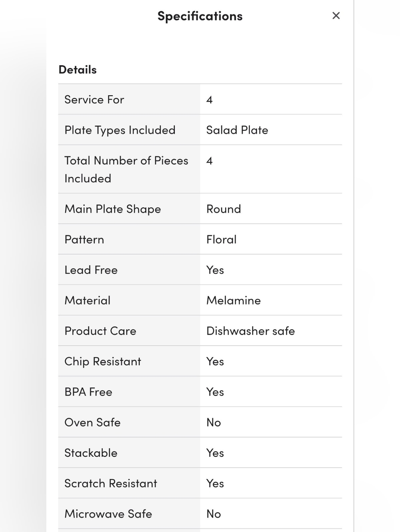This screenshot has height=532, width=400.
Task: Click the BPA Free label
Action: coord(88,392)
